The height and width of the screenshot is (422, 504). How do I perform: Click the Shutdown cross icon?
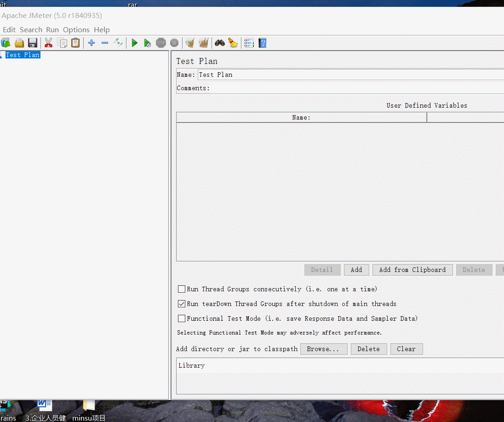click(174, 43)
